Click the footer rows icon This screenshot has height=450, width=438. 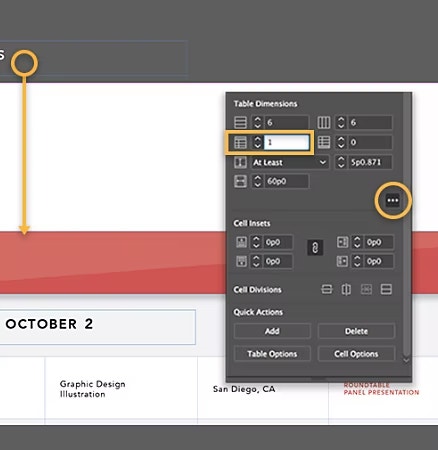pyautogui.click(x=324, y=142)
